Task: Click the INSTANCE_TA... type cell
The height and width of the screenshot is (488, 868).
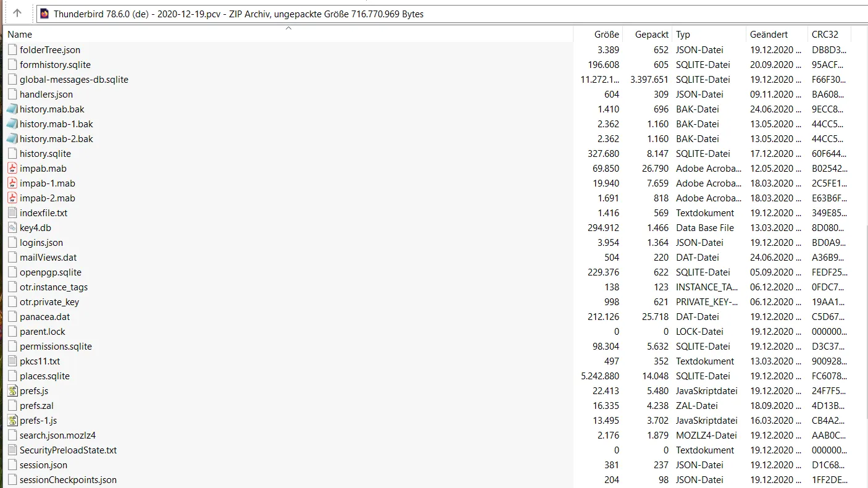Action: pos(707,287)
